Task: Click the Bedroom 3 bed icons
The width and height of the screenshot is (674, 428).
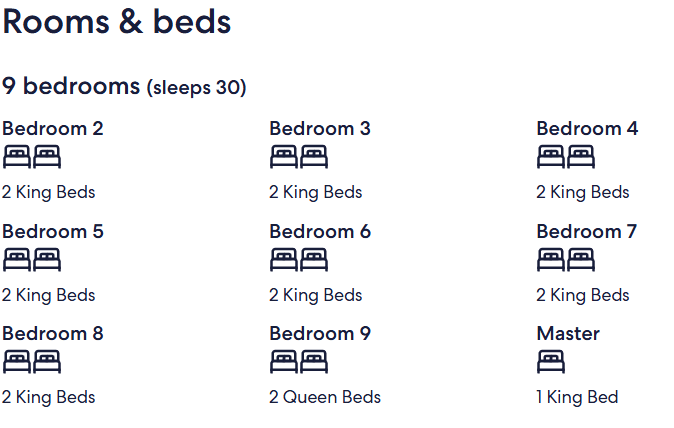Action: tap(300, 157)
